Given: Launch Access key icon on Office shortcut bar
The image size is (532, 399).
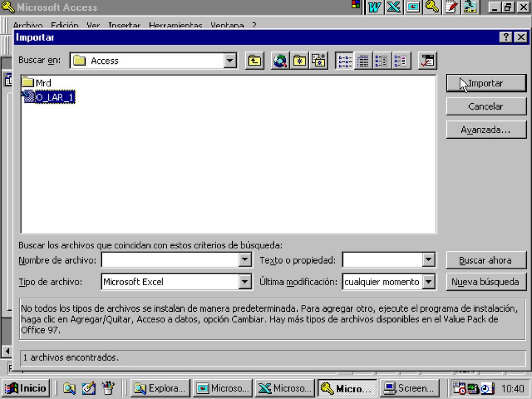Looking at the screenshot, I should click(432, 7).
